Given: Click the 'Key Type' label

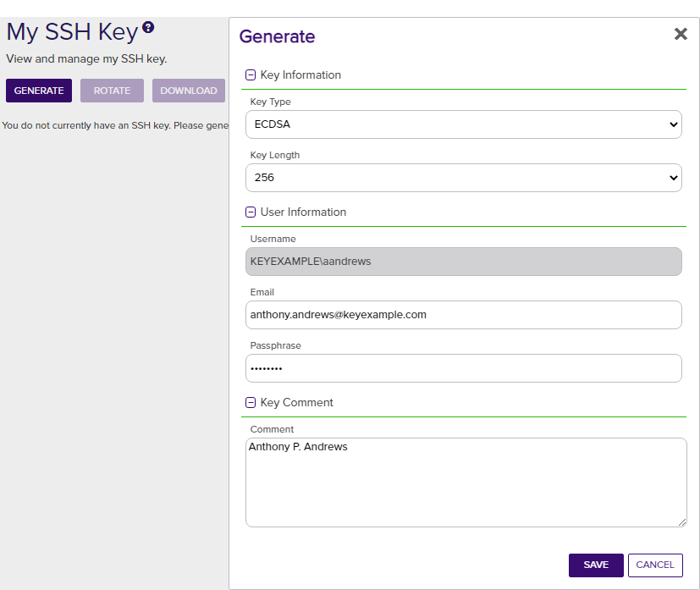Looking at the screenshot, I should click(270, 102).
